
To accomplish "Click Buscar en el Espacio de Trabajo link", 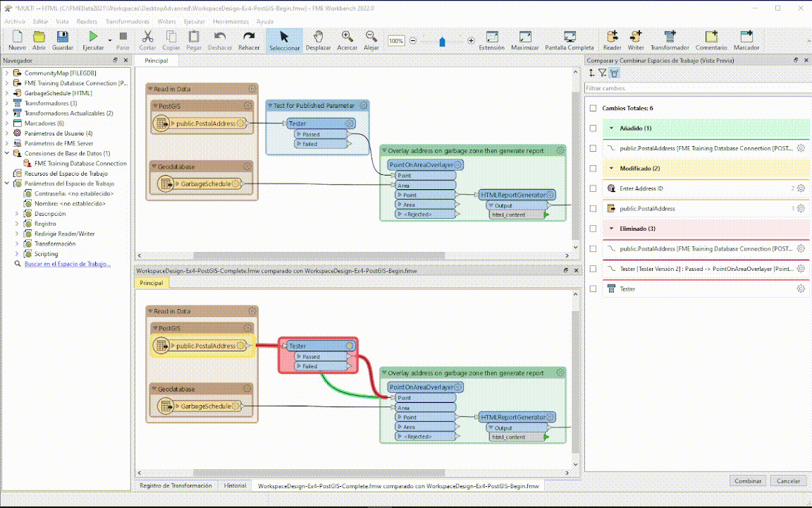I will point(67,264).
